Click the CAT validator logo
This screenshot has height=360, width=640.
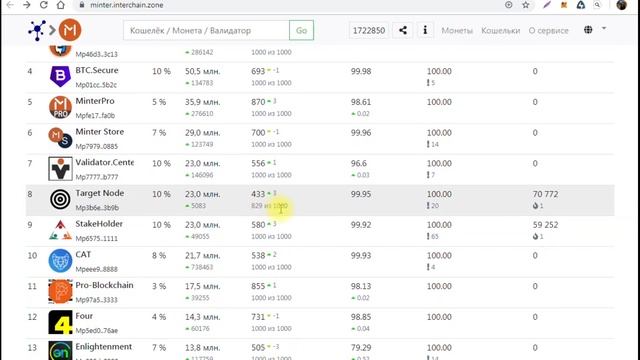(60, 260)
